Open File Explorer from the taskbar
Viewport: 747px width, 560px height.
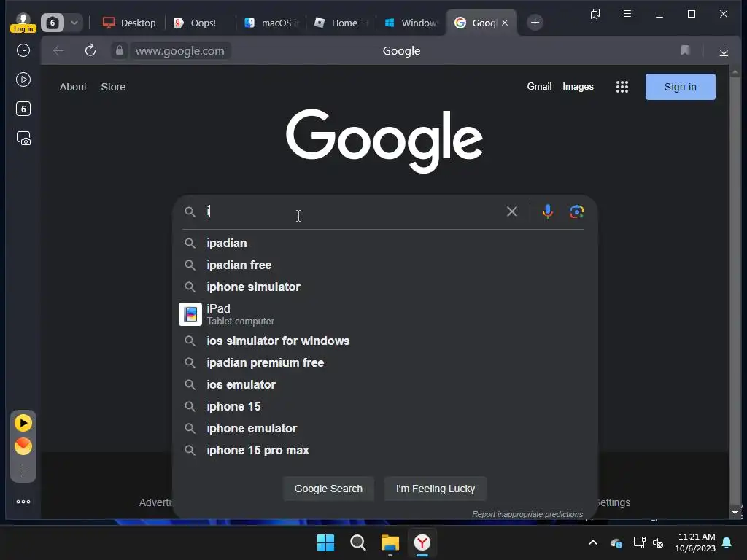pyautogui.click(x=390, y=542)
